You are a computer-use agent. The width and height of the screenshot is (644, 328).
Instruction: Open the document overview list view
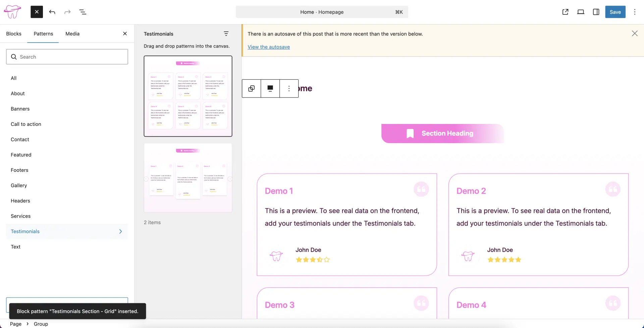tap(83, 12)
